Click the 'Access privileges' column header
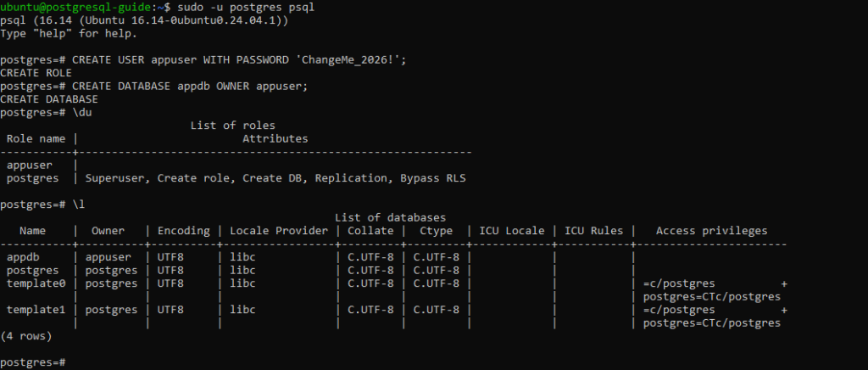The height and width of the screenshot is (370, 868). [x=711, y=231]
